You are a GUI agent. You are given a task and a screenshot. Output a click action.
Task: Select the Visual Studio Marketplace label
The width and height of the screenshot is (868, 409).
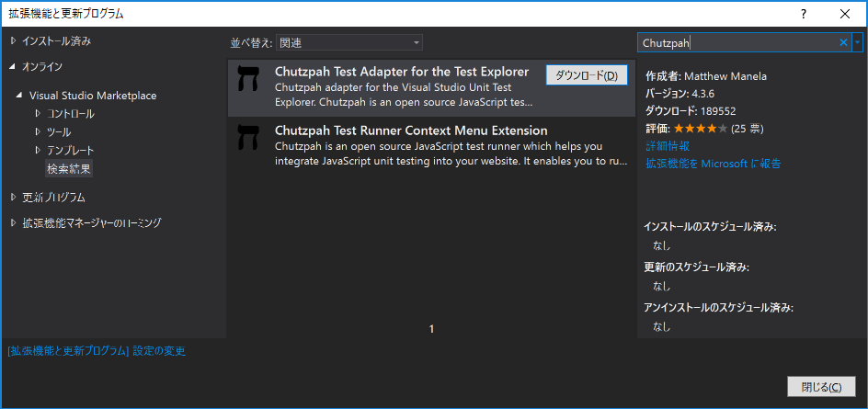click(93, 96)
